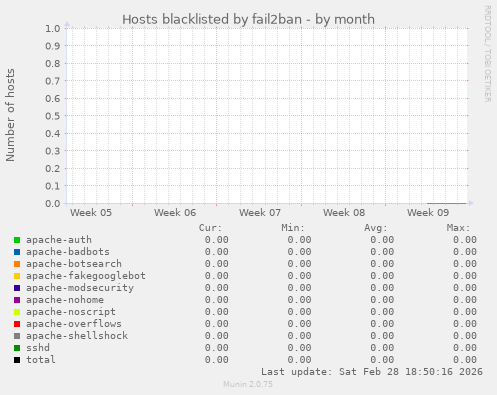Select the apache-fakegooglebot legend label
Viewport: 497px width, 395px height.
click(x=86, y=276)
